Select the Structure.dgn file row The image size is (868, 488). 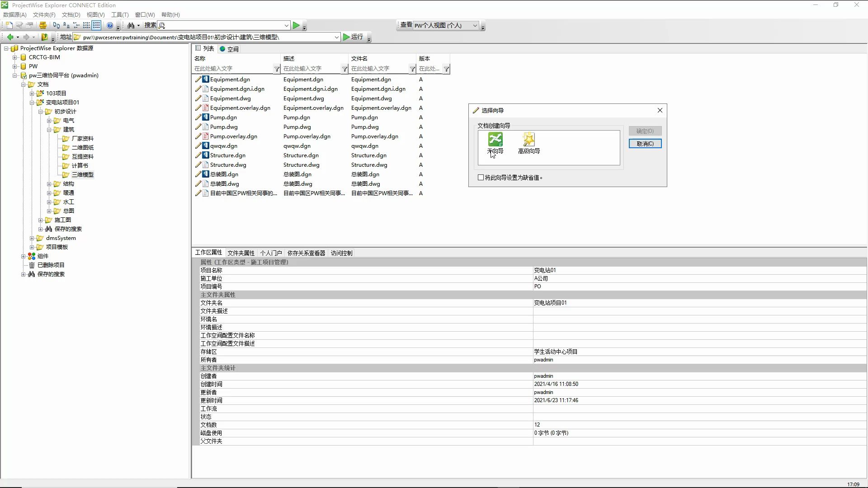(x=228, y=155)
